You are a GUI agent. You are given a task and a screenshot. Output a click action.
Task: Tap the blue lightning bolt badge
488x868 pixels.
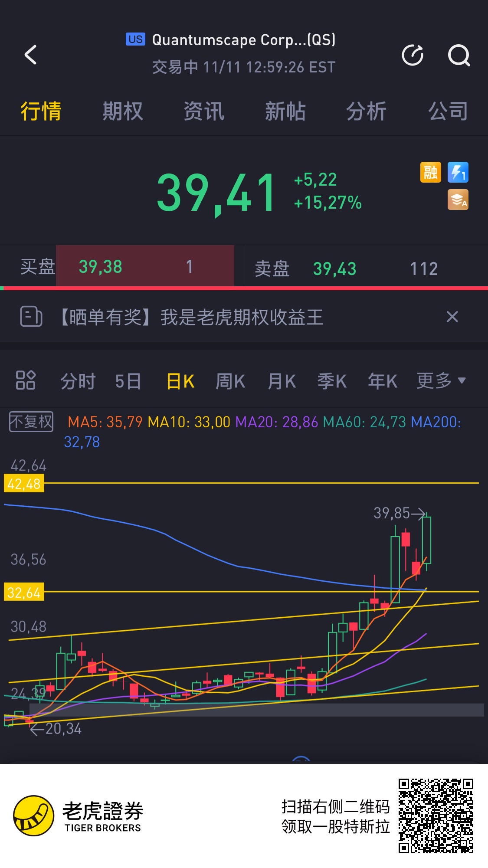(458, 172)
